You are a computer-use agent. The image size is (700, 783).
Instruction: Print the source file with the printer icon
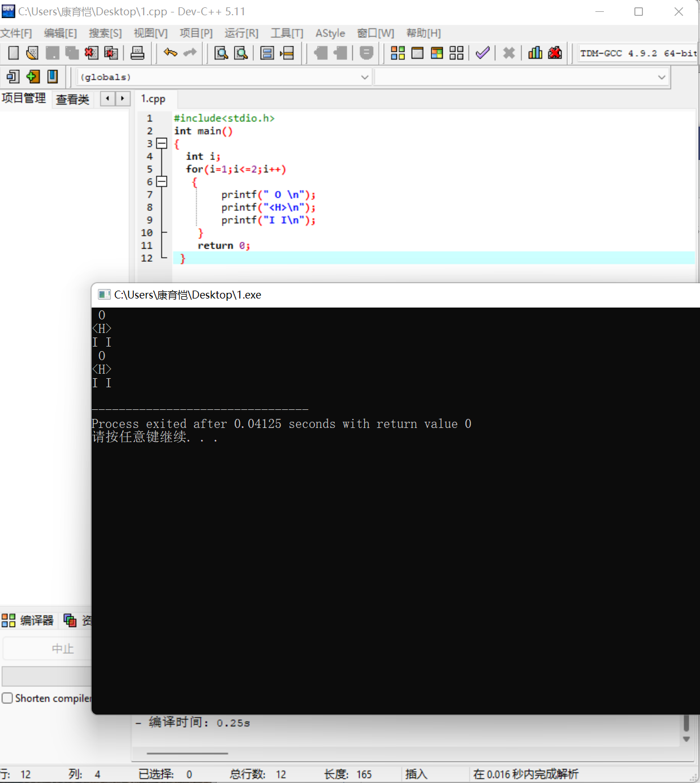137,53
